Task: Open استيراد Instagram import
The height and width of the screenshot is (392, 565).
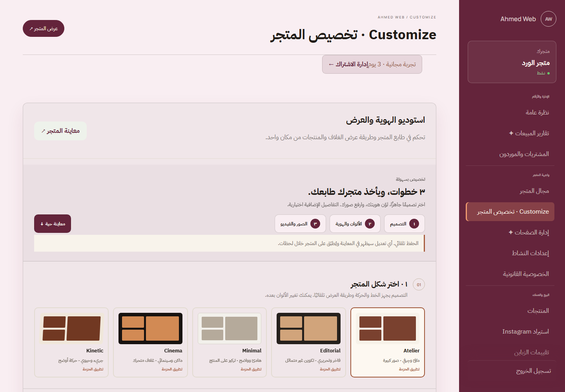Action: [510, 332]
